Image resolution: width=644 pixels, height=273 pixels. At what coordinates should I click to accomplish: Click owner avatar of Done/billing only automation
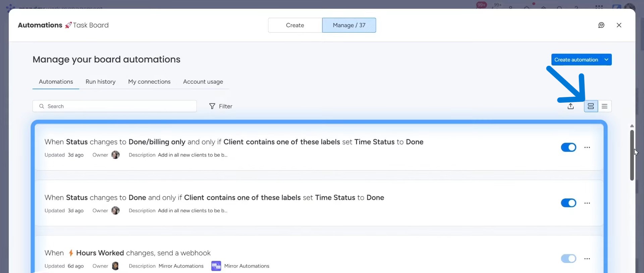[x=115, y=155]
